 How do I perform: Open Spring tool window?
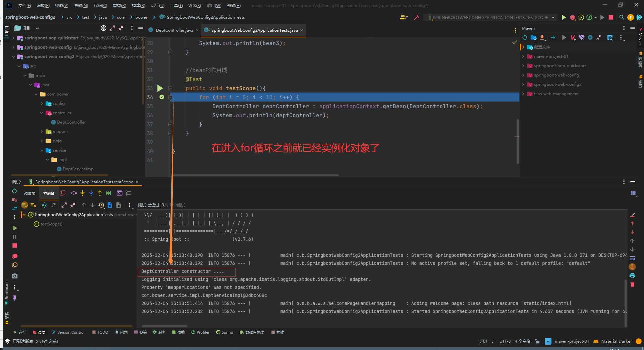[x=224, y=332]
